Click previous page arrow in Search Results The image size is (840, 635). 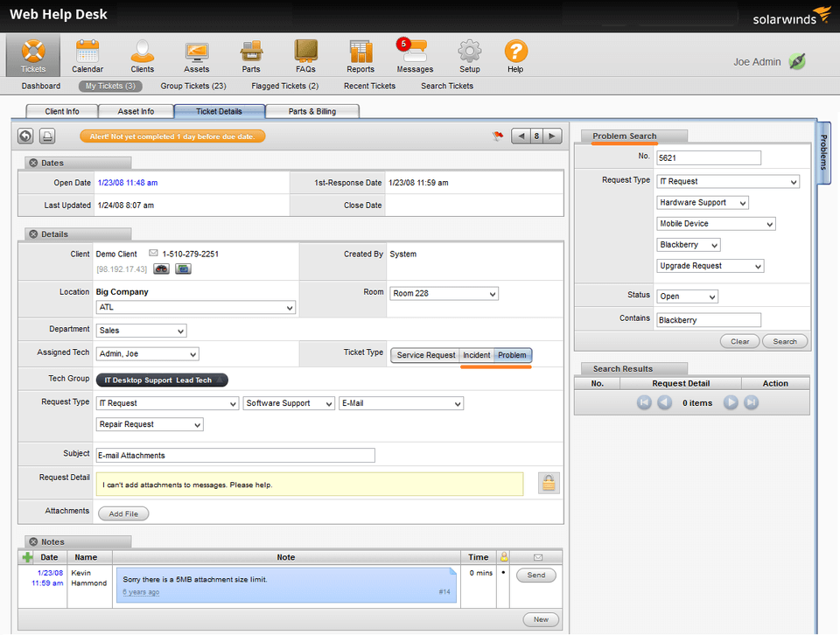664,402
